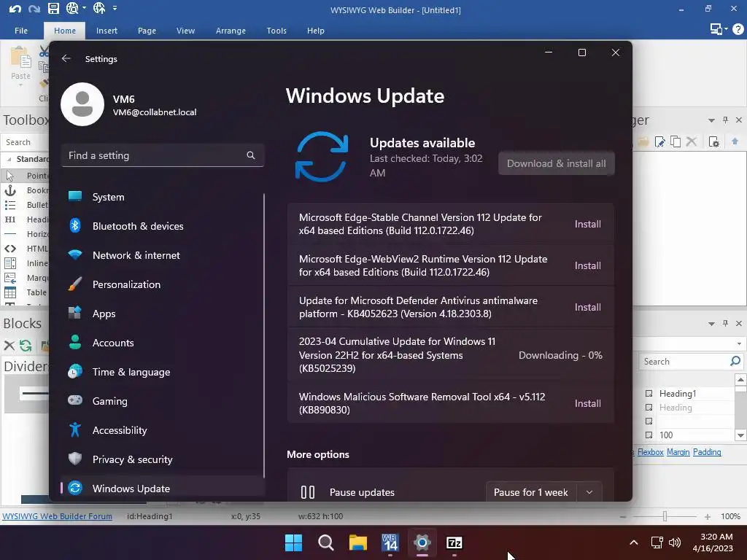Screen dimensions: 747x560
Task: Switch to Insert ribbon tab
Action: tap(107, 31)
